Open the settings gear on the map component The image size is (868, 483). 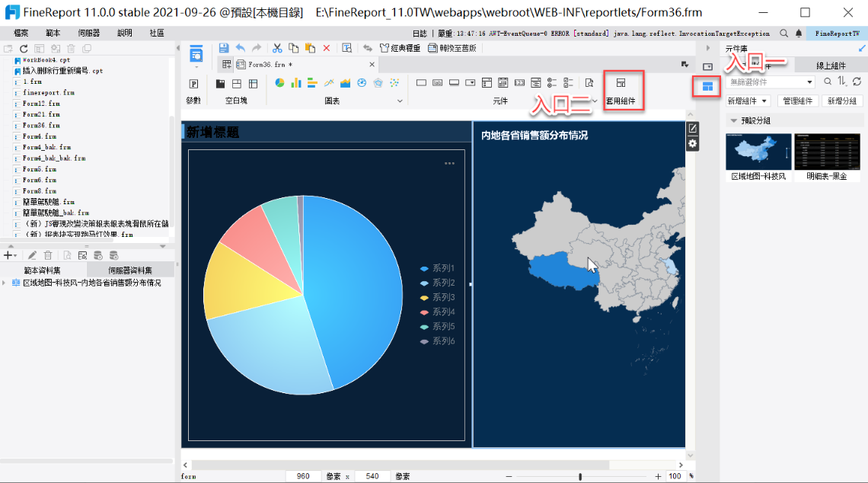point(693,144)
